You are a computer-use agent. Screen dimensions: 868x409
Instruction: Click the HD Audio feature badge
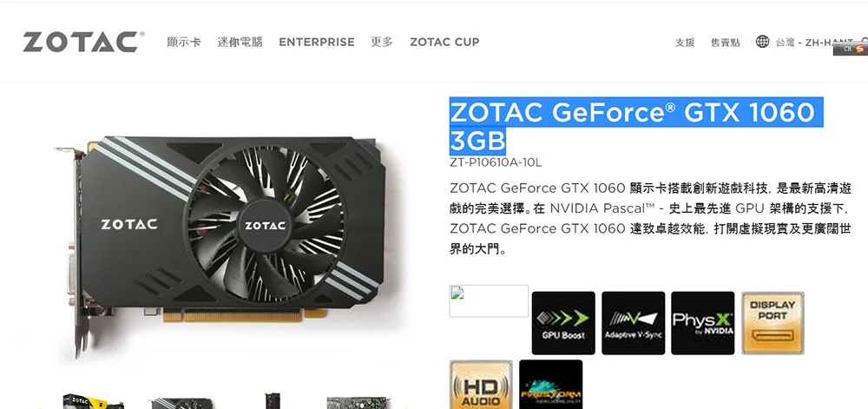[481, 385]
